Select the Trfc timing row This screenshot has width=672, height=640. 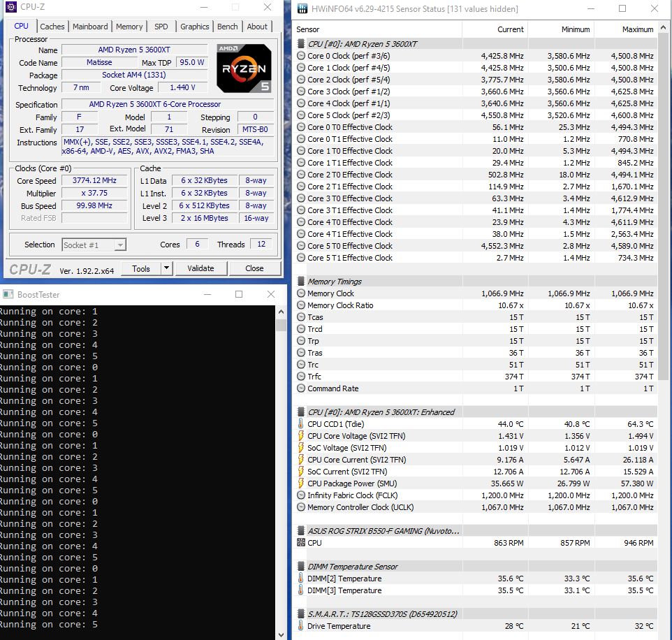476,377
